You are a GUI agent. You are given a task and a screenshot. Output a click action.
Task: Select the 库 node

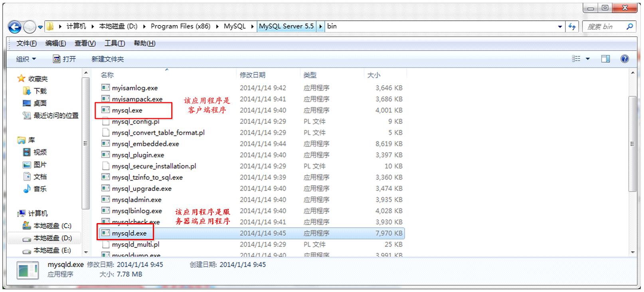pyautogui.click(x=31, y=140)
